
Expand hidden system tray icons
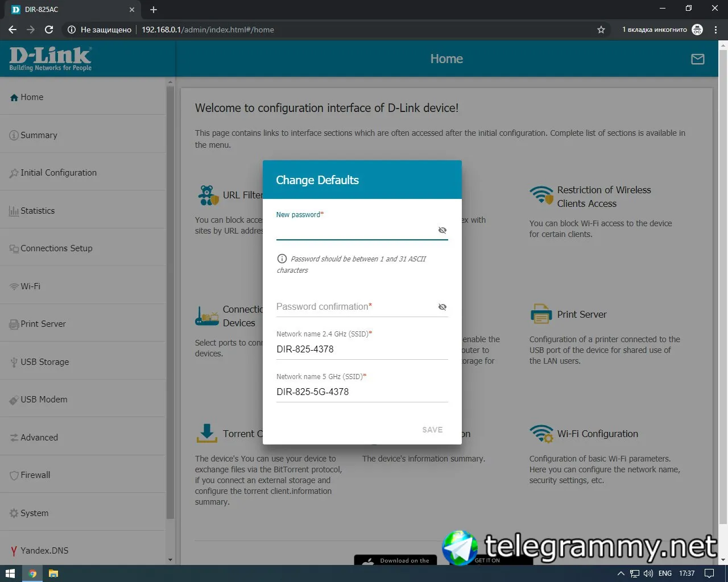click(621, 573)
